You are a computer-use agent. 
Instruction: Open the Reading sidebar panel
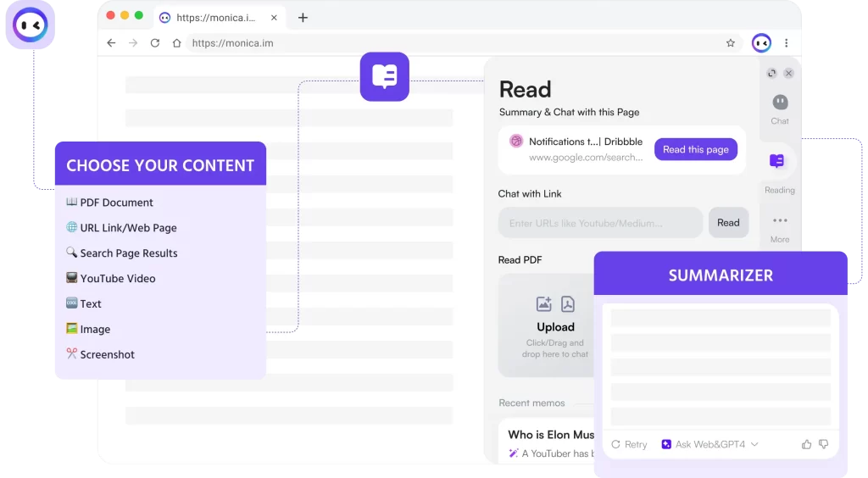tap(778, 170)
